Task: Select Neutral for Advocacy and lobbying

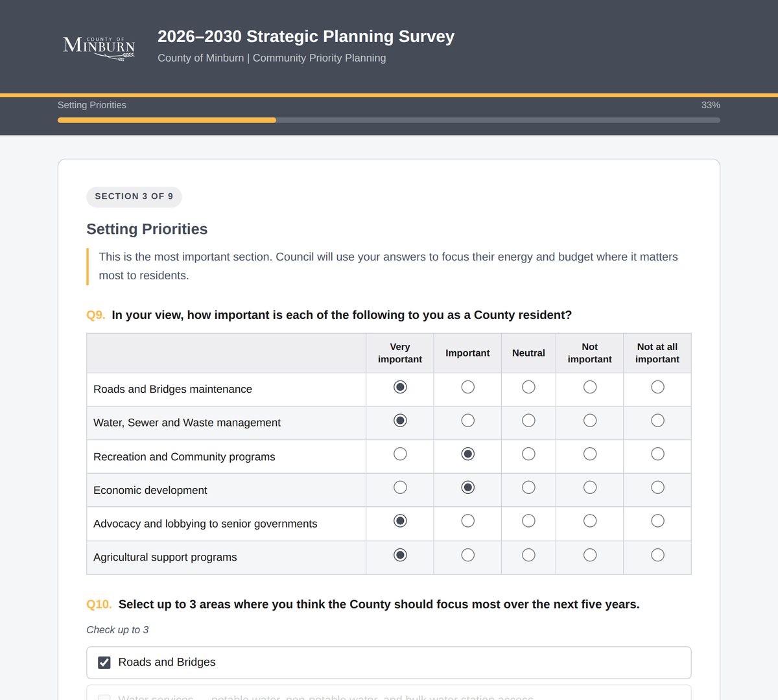Action: [x=528, y=521]
